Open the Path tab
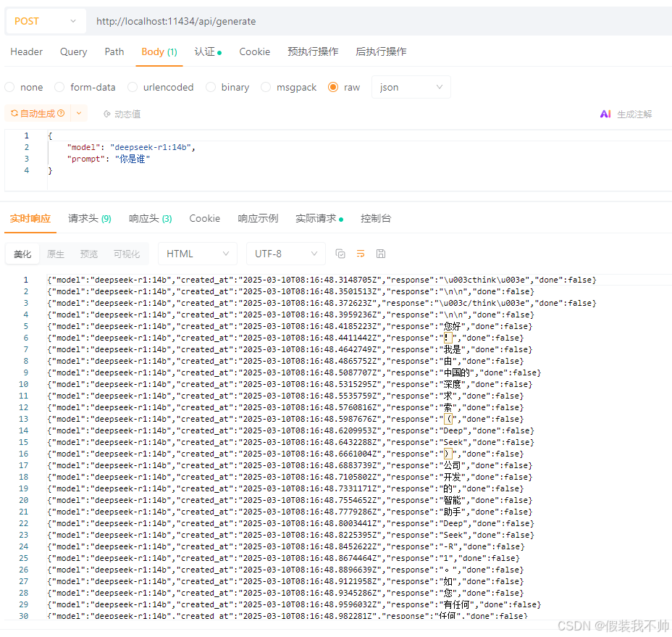Screen dimensions: 672x637 [x=114, y=52]
